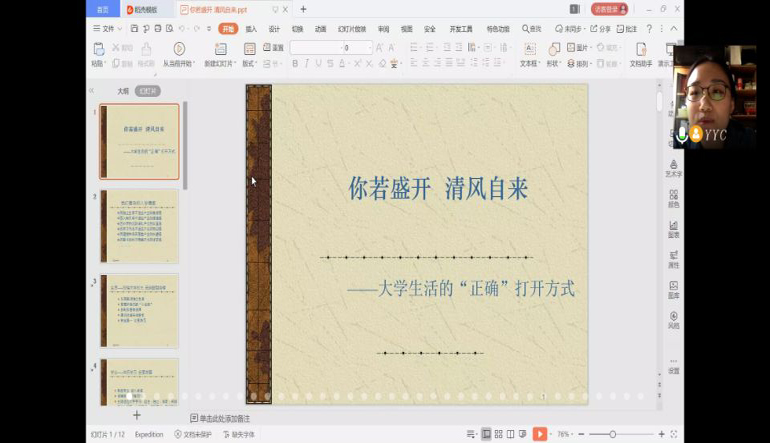Click the zoom slider handle
This screenshot has height=443, width=770.
pos(612,434)
